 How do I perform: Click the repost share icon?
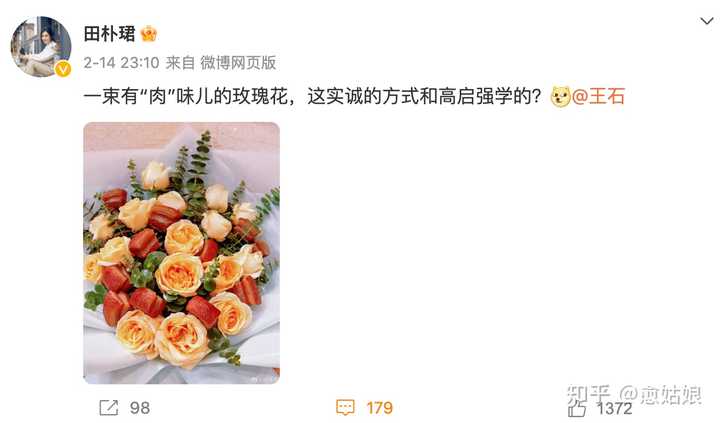[x=109, y=407]
